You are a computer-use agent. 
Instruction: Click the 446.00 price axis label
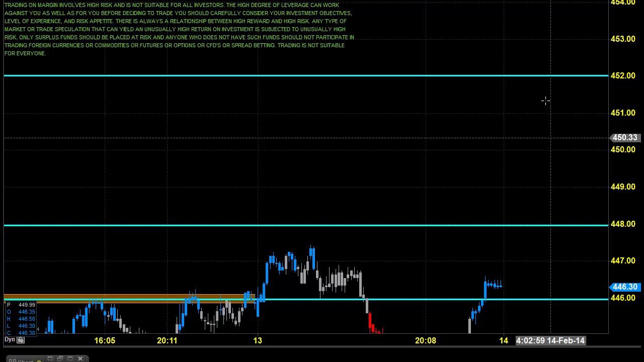623,298
